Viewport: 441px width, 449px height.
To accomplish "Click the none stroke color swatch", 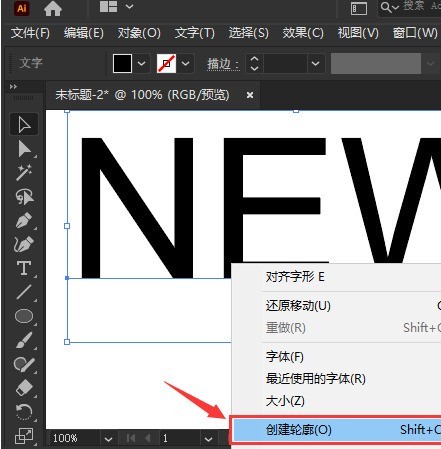I will (166, 63).
